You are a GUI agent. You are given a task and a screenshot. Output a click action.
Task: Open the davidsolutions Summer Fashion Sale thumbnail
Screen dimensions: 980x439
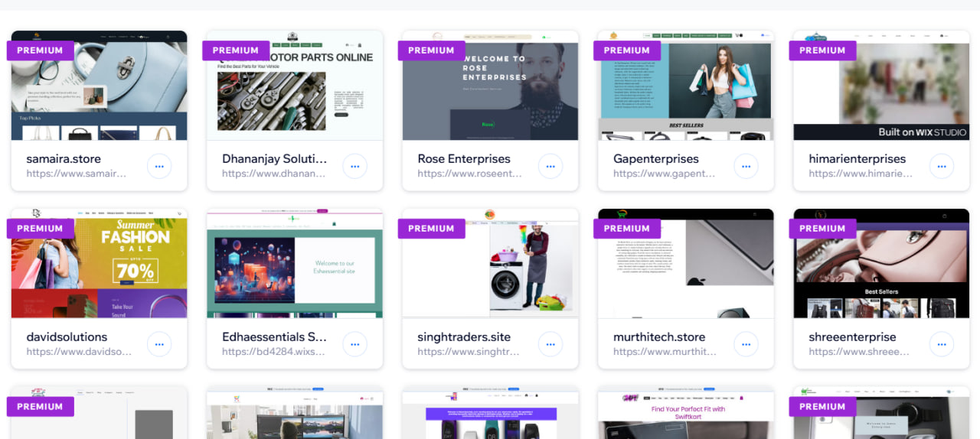pos(100,264)
